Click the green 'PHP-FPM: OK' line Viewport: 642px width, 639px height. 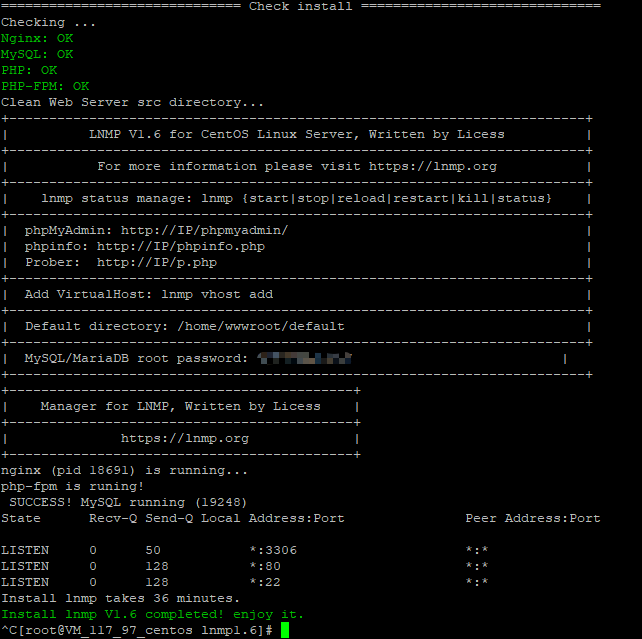click(45, 86)
